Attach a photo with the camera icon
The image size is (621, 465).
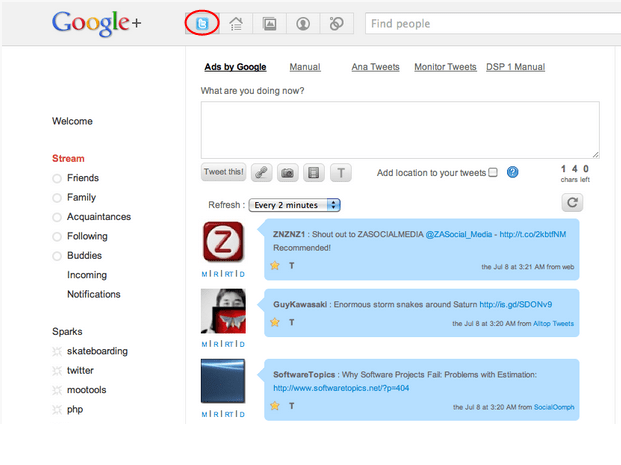[x=288, y=173]
